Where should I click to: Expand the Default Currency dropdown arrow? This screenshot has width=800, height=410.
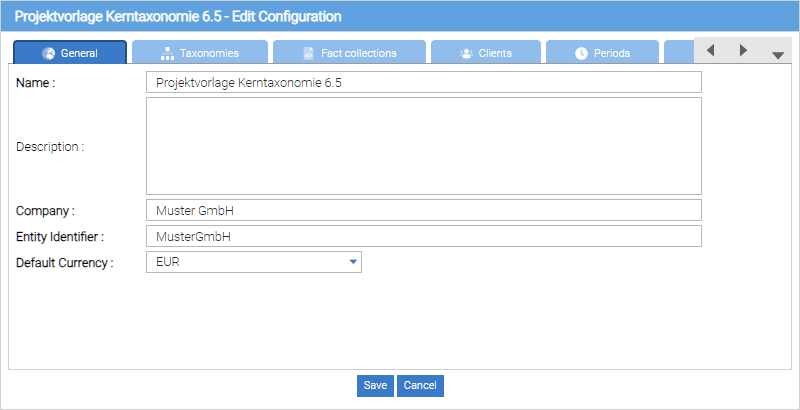click(353, 262)
